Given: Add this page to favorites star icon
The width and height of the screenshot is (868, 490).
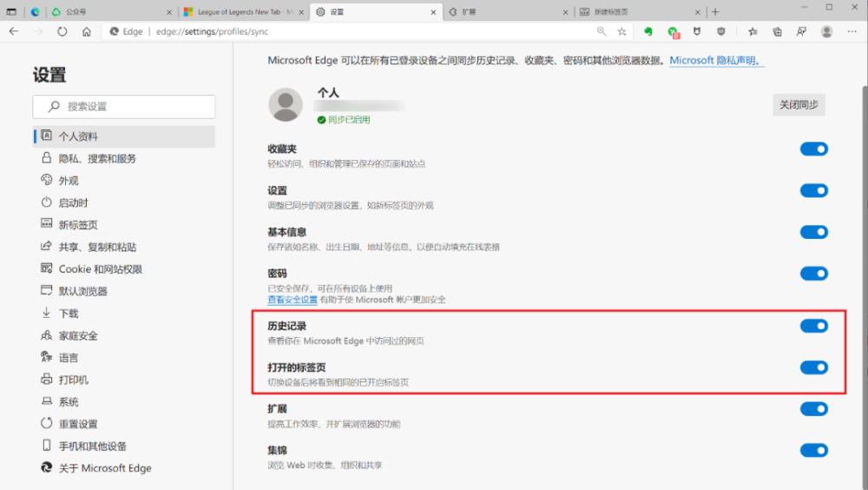Looking at the screenshot, I should tap(621, 31).
